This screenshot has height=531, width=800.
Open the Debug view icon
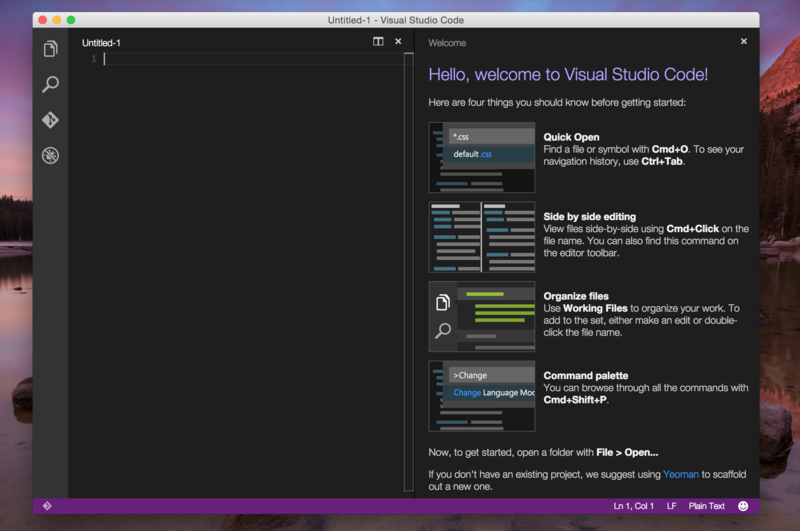click(50, 156)
